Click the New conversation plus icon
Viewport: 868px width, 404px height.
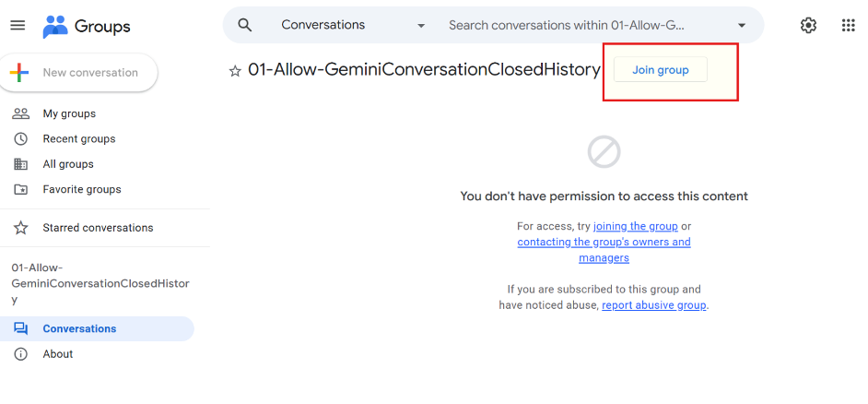(x=18, y=73)
